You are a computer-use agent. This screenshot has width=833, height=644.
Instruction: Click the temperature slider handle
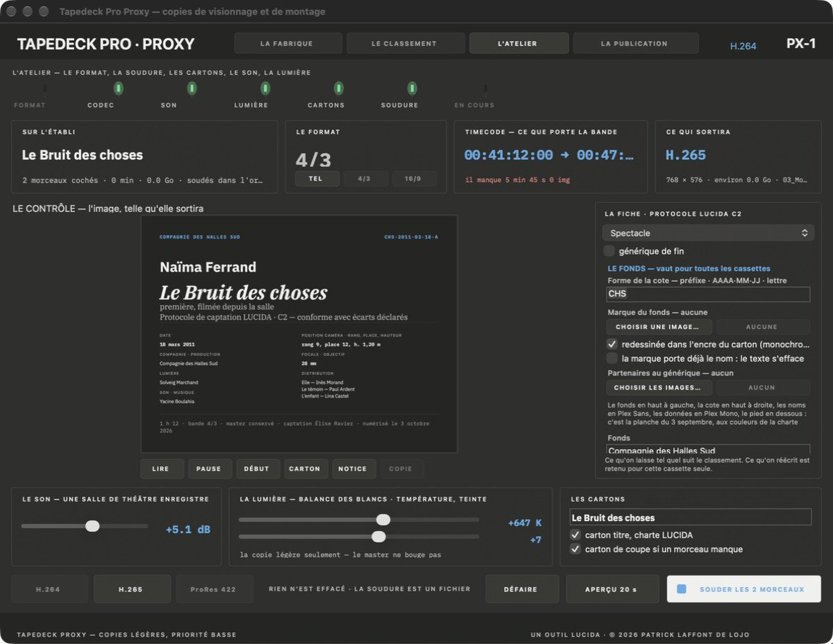[x=383, y=520]
